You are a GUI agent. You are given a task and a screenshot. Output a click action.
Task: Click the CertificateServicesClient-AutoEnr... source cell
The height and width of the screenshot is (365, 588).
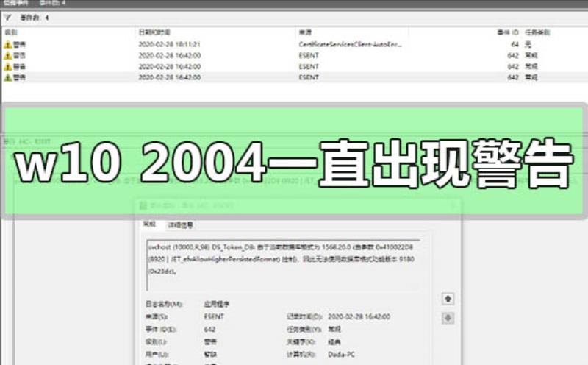click(x=351, y=44)
